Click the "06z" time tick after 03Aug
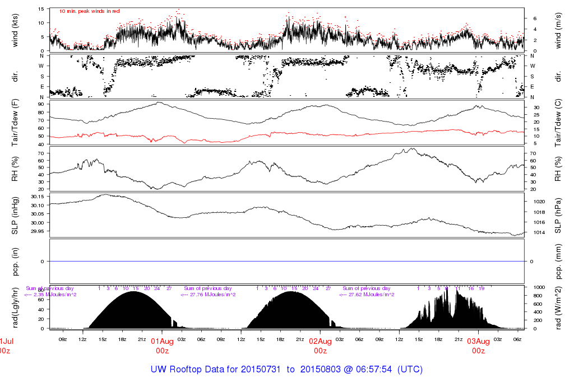The height and width of the screenshot is (392, 574). coord(517,339)
